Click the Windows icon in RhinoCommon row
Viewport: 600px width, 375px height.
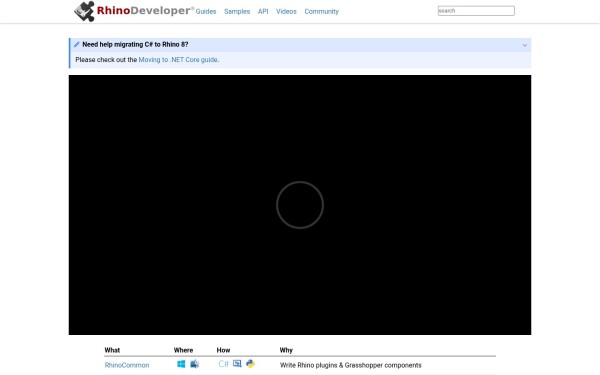pyautogui.click(x=181, y=364)
